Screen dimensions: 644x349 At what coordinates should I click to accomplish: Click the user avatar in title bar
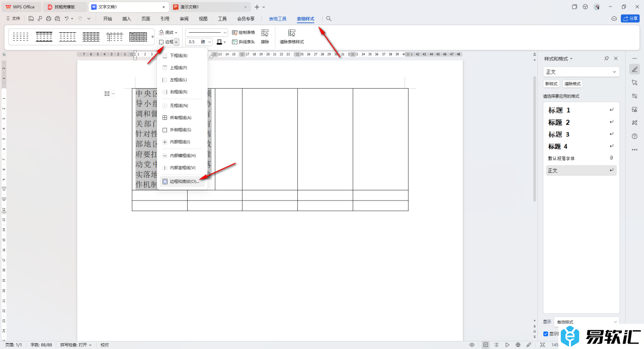tap(597, 7)
